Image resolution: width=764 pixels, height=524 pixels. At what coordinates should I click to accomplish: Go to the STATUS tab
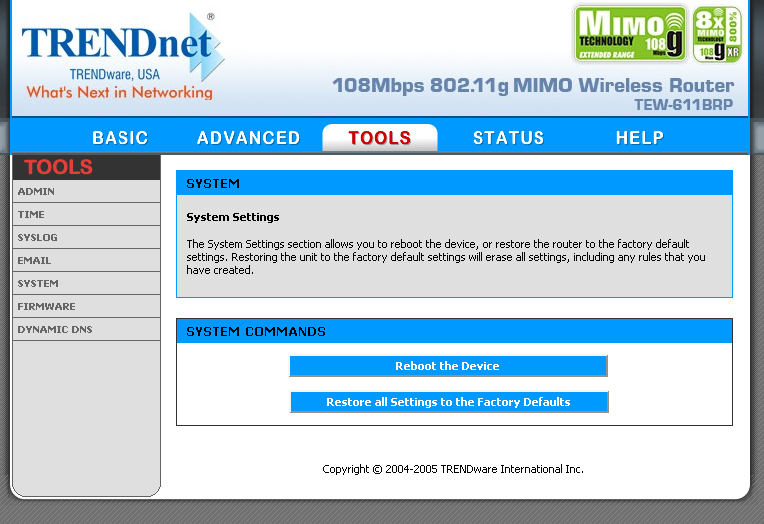coord(508,138)
